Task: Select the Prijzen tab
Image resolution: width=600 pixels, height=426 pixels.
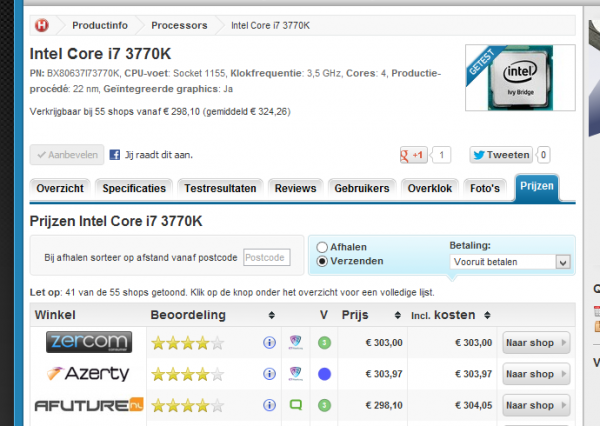Action: pos(537,187)
